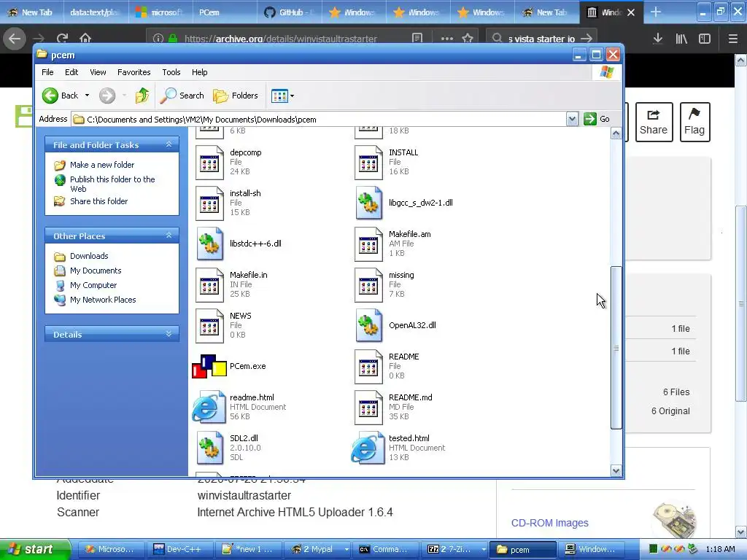Select the missing file icon
This screenshot has height=560, width=747.
[368, 285]
